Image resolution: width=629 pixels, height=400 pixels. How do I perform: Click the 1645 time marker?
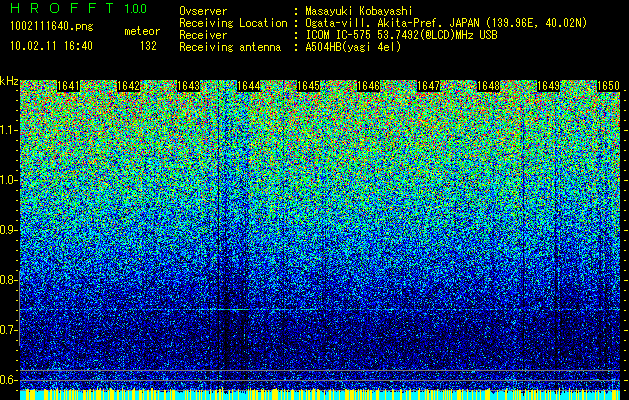tap(308, 86)
